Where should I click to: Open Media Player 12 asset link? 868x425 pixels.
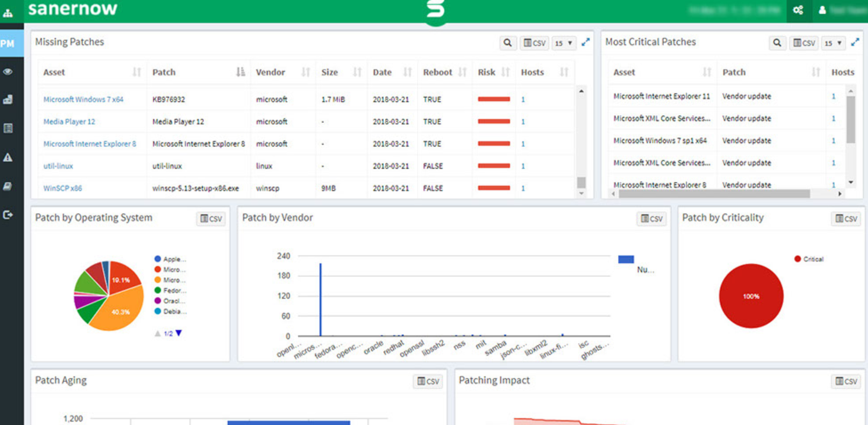(69, 122)
